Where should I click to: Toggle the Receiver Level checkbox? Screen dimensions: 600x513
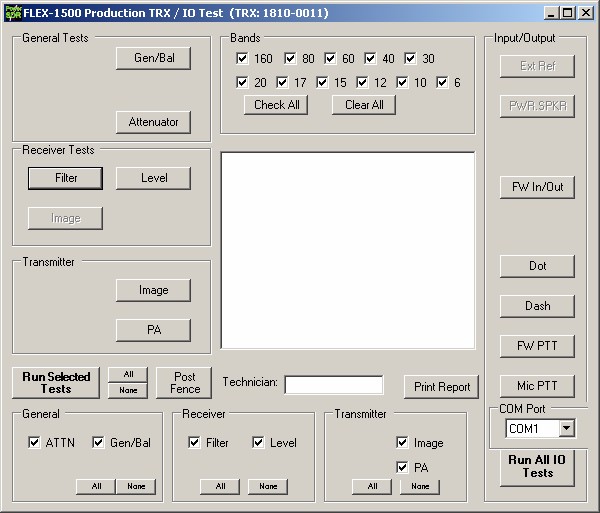click(258, 443)
